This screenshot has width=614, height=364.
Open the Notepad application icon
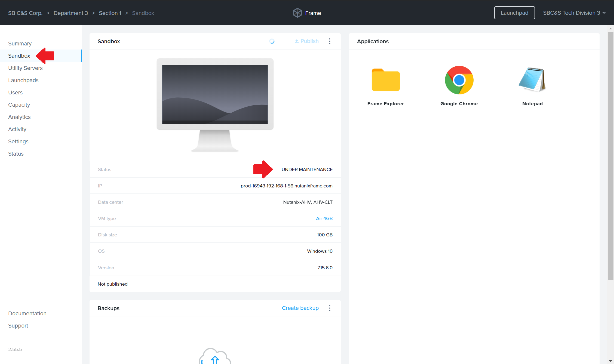pyautogui.click(x=532, y=79)
